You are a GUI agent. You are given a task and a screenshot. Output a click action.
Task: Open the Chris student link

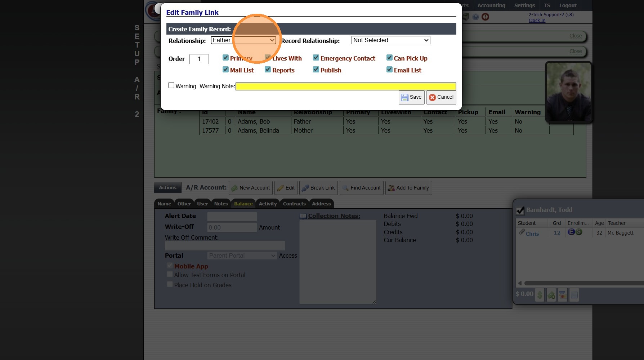[532, 234]
